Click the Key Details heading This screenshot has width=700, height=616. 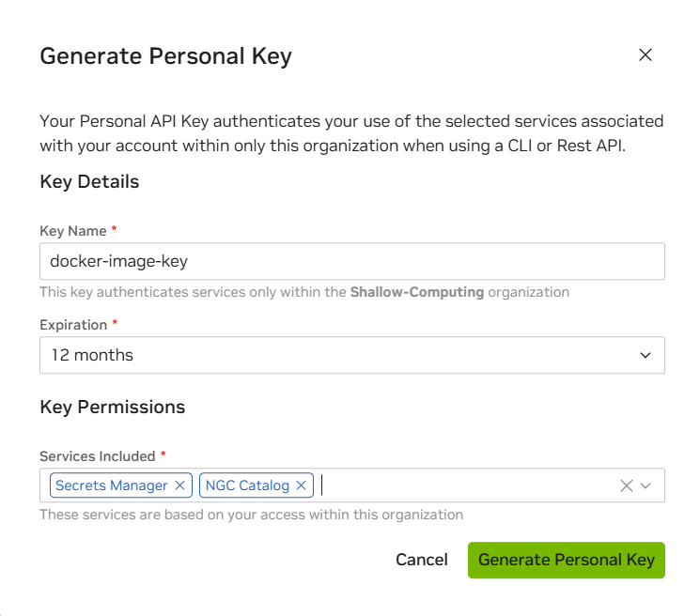[x=89, y=182]
